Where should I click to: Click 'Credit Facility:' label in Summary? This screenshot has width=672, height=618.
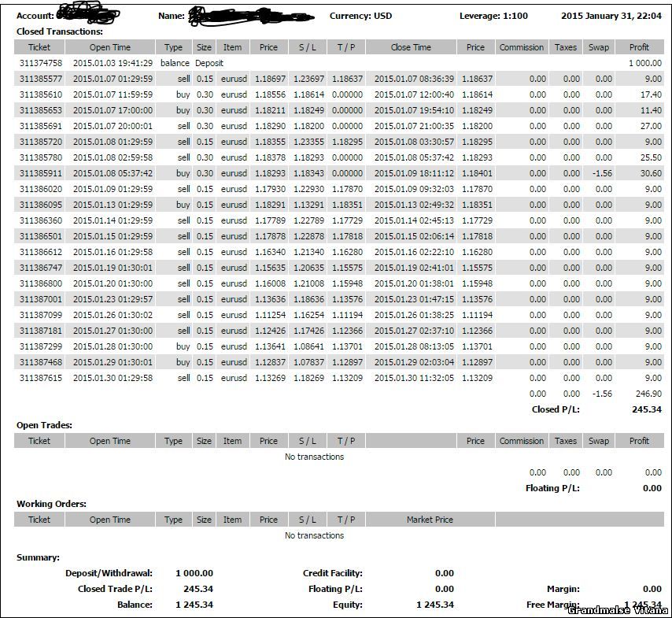pyautogui.click(x=333, y=573)
